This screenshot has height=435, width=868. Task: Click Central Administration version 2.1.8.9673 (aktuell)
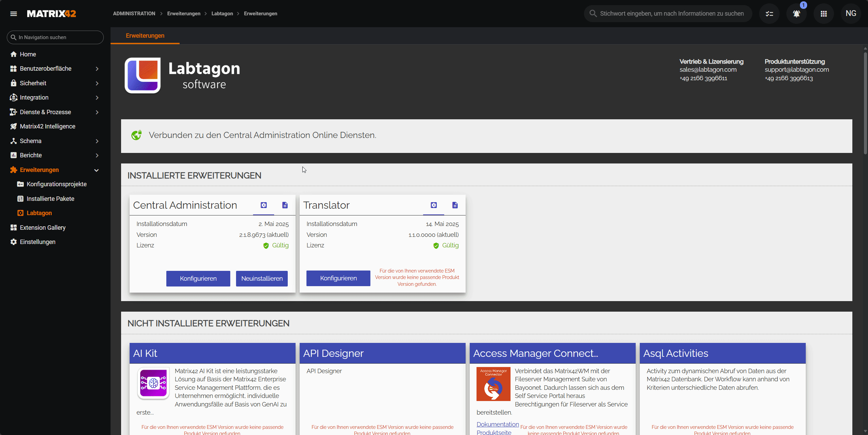tap(264, 235)
